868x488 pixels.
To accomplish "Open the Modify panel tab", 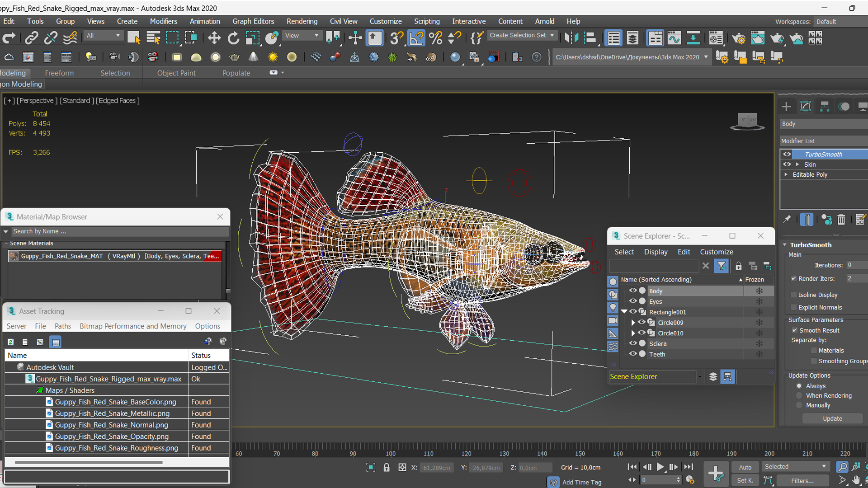I will pos(805,107).
